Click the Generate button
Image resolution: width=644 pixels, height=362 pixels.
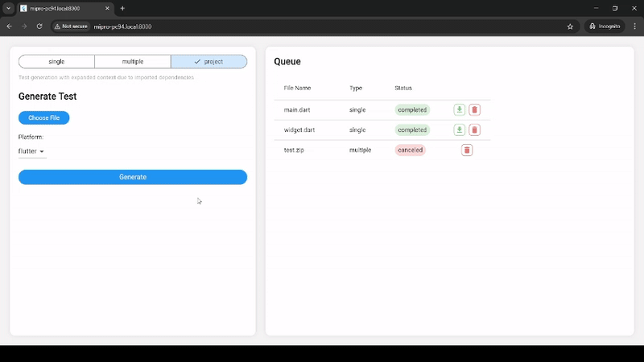pos(133,177)
